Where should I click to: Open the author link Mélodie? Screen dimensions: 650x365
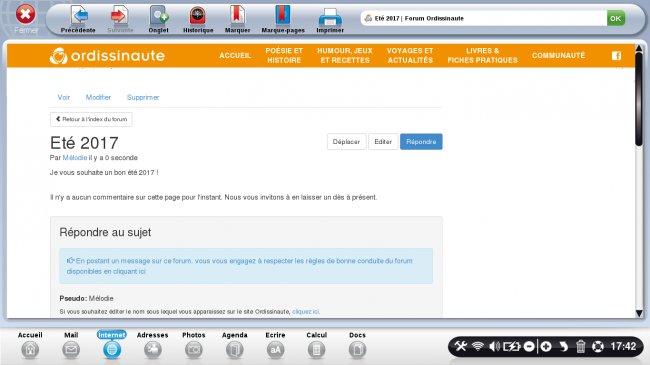coord(75,158)
